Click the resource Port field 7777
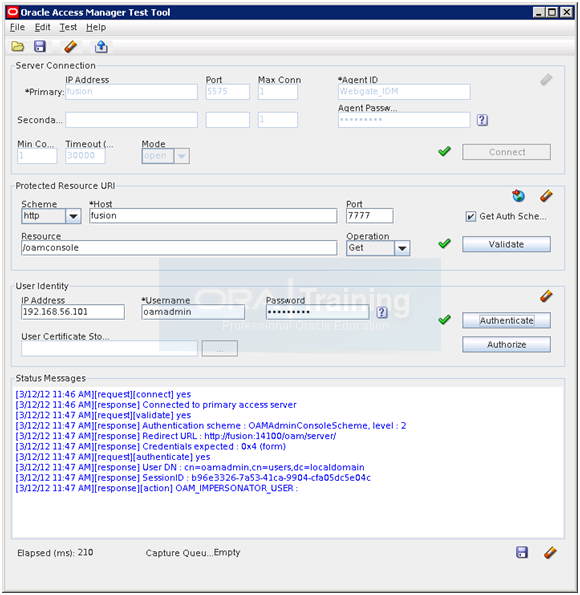The height and width of the screenshot is (595, 580). [x=370, y=216]
